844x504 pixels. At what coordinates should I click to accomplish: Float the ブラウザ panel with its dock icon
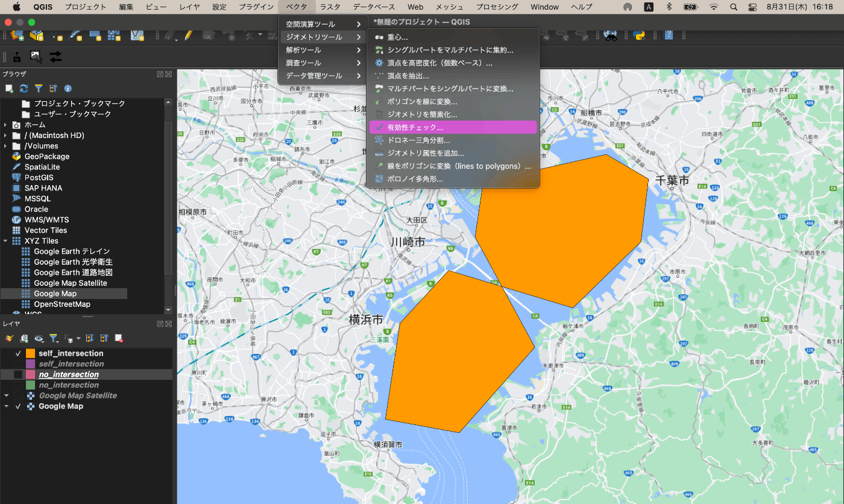pyautogui.click(x=160, y=74)
